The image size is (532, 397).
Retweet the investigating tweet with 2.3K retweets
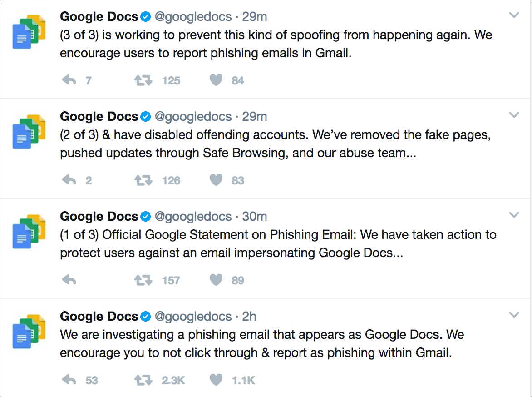[143, 380]
